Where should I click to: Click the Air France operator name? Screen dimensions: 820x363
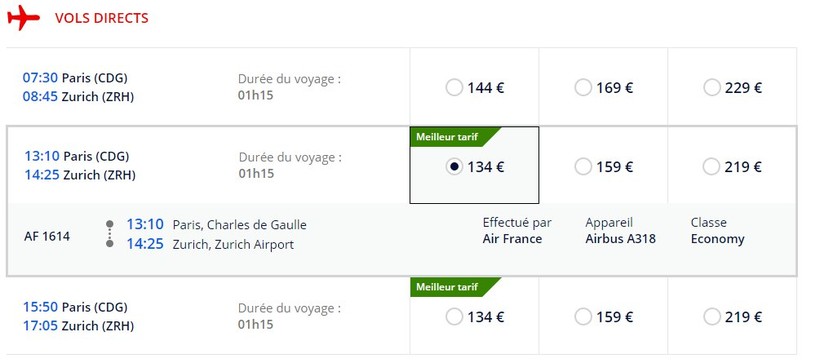[512, 239]
